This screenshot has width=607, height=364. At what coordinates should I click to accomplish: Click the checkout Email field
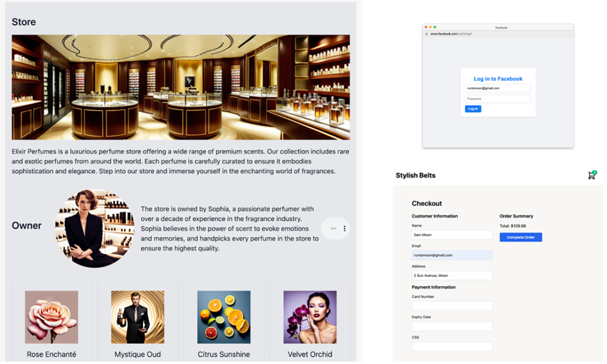click(x=452, y=255)
